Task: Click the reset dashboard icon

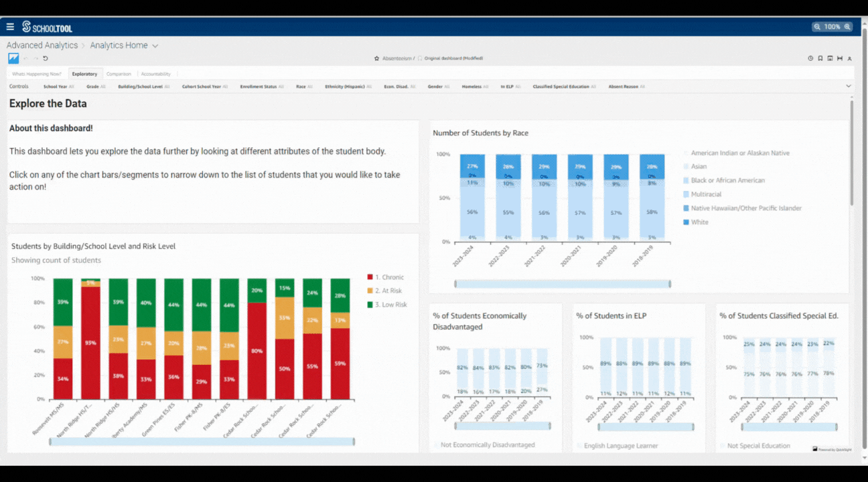Action: pyautogui.click(x=46, y=58)
